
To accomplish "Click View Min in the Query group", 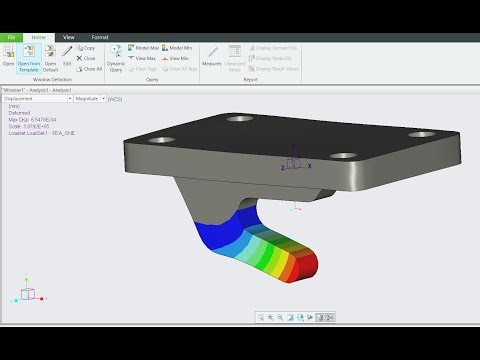I will [x=176, y=58].
